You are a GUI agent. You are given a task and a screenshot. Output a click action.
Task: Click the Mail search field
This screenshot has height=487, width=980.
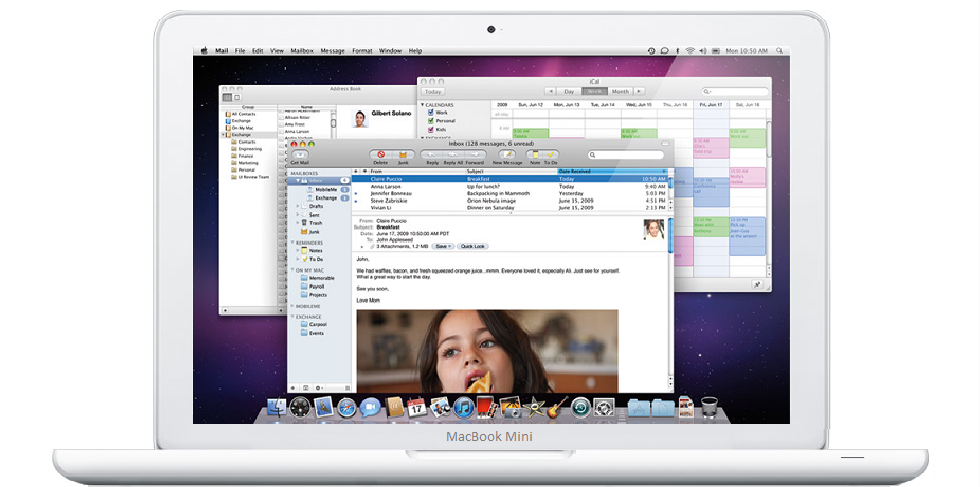[626, 155]
